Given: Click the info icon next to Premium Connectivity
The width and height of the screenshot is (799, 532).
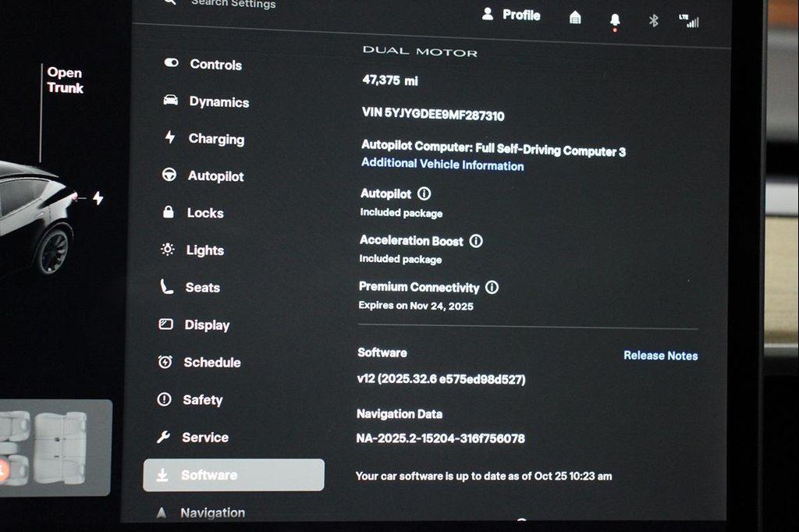Looking at the screenshot, I should click(492, 287).
